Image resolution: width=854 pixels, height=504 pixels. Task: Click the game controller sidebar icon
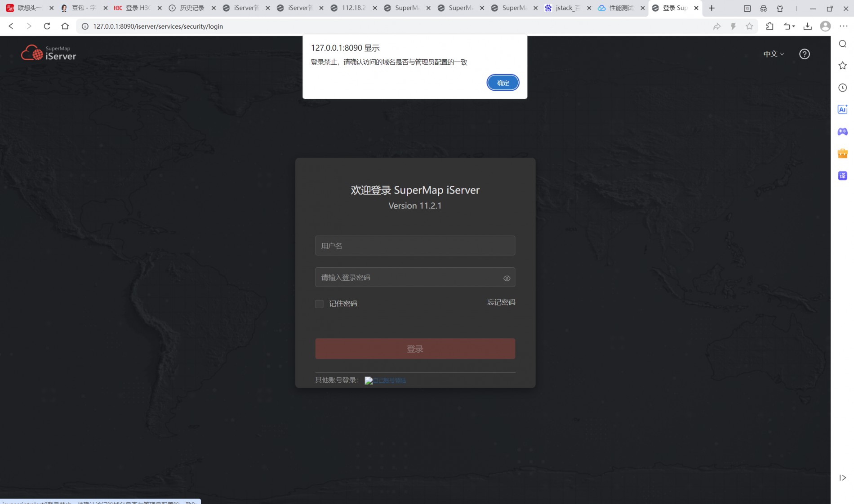coord(842,132)
